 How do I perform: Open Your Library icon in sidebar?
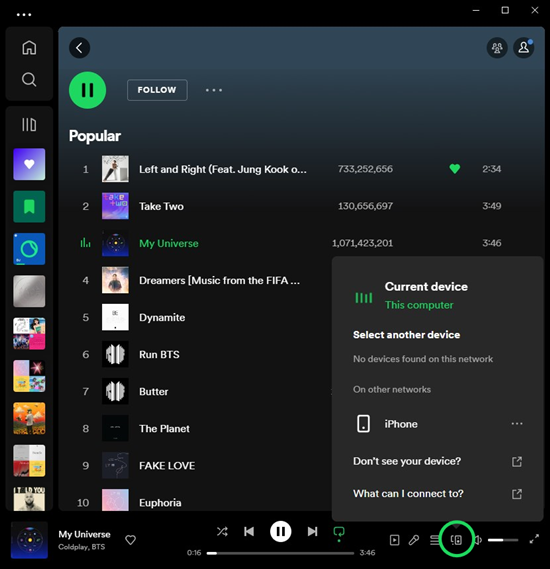coord(29,124)
